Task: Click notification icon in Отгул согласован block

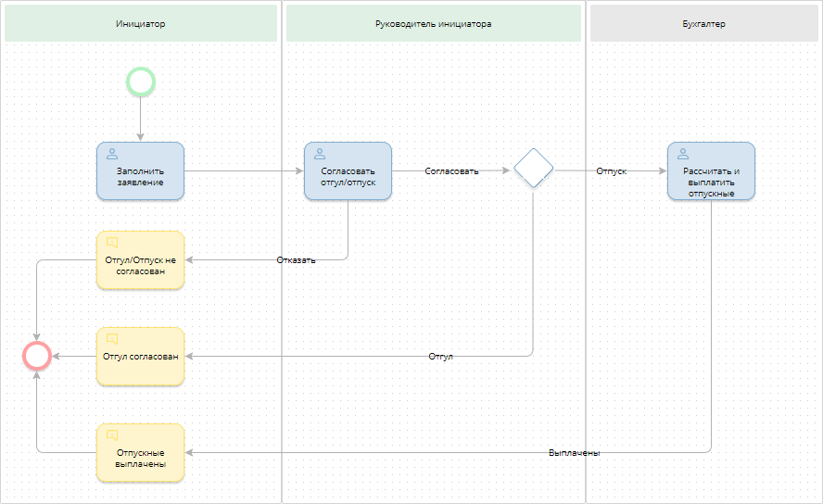Action: [x=112, y=339]
